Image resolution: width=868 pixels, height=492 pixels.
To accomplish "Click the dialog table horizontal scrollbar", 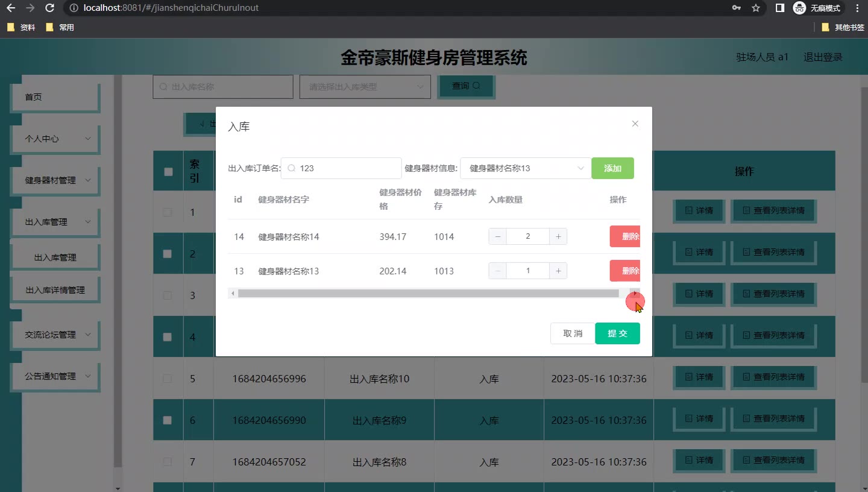I will (x=428, y=293).
